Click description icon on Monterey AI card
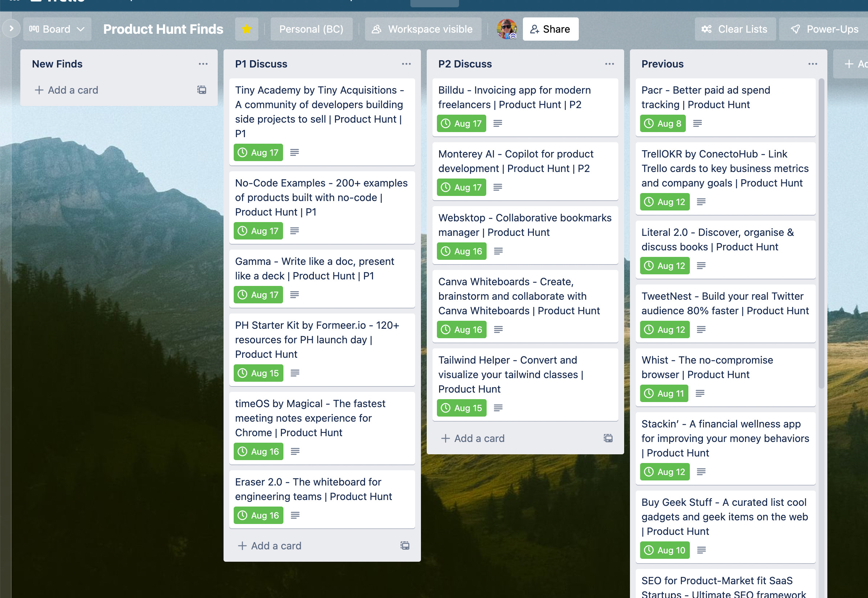868x598 pixels. pyautogui.click(x=498, y=187)
